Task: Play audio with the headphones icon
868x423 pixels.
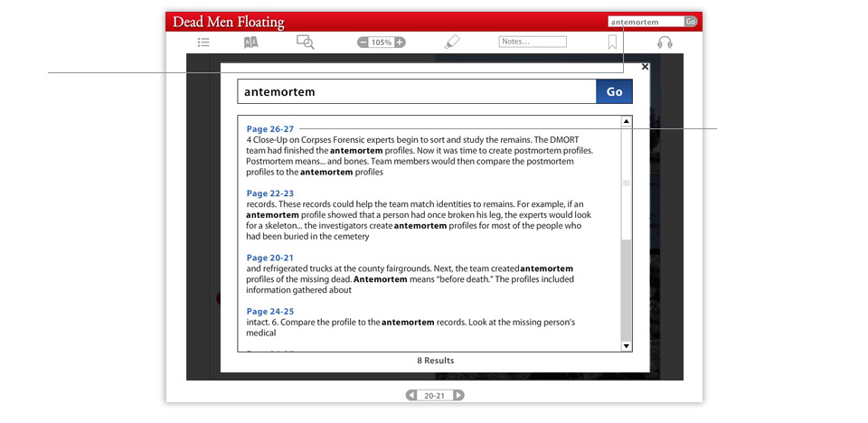Action: point(665,42)
